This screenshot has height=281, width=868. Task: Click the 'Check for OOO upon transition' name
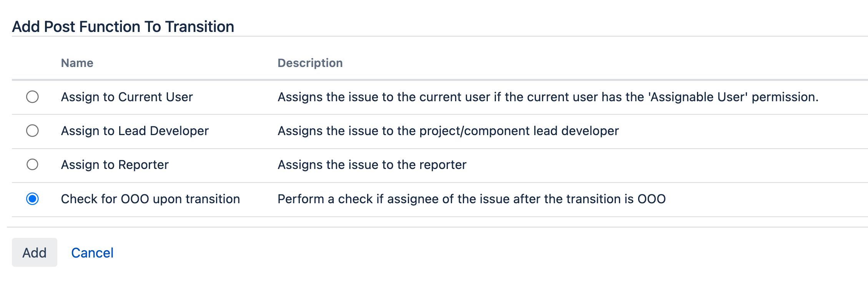point(150,199)
